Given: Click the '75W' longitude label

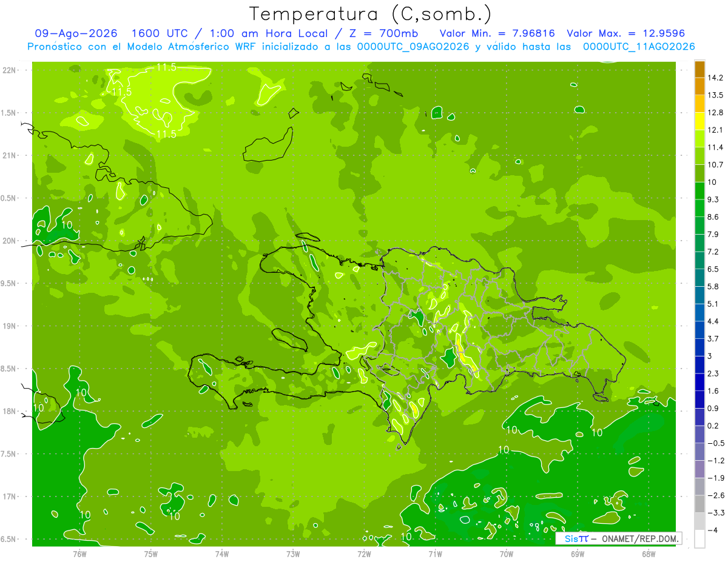Looking at the screenshot, I should point(151,554).
